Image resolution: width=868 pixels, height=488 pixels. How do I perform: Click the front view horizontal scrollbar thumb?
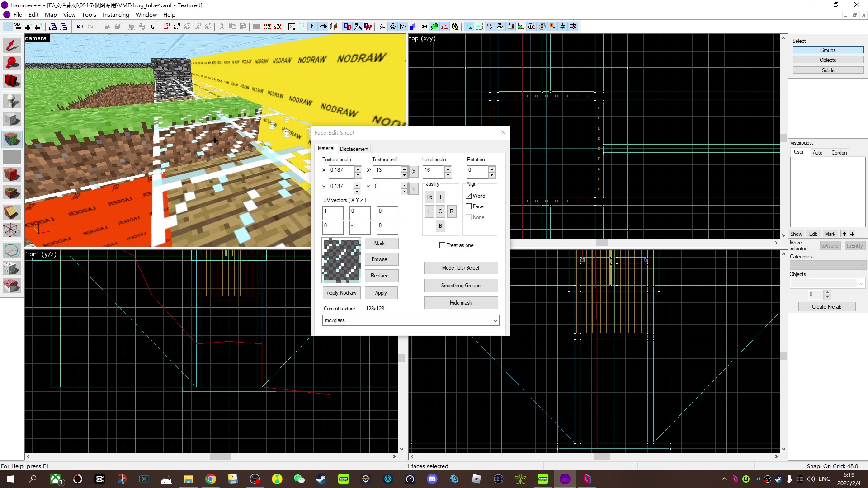click(x=221, y=457)
